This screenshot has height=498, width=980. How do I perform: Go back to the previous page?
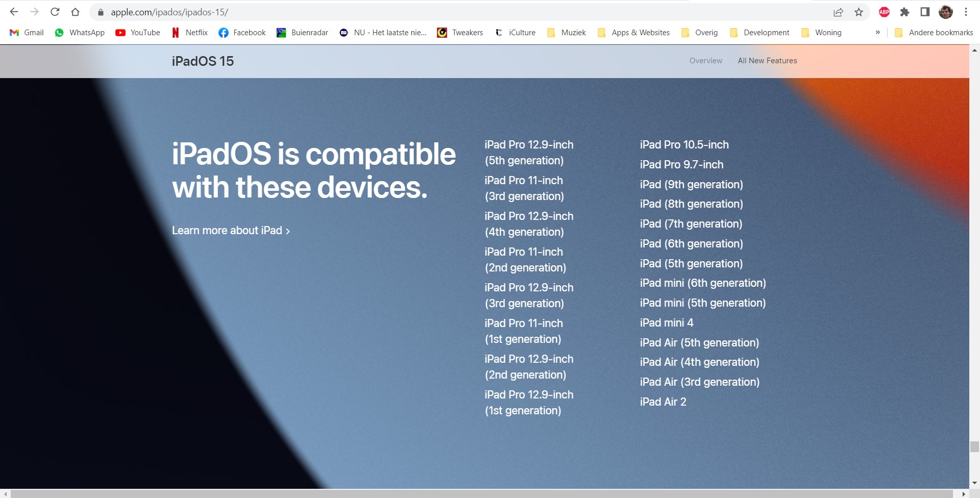point(14,12)
